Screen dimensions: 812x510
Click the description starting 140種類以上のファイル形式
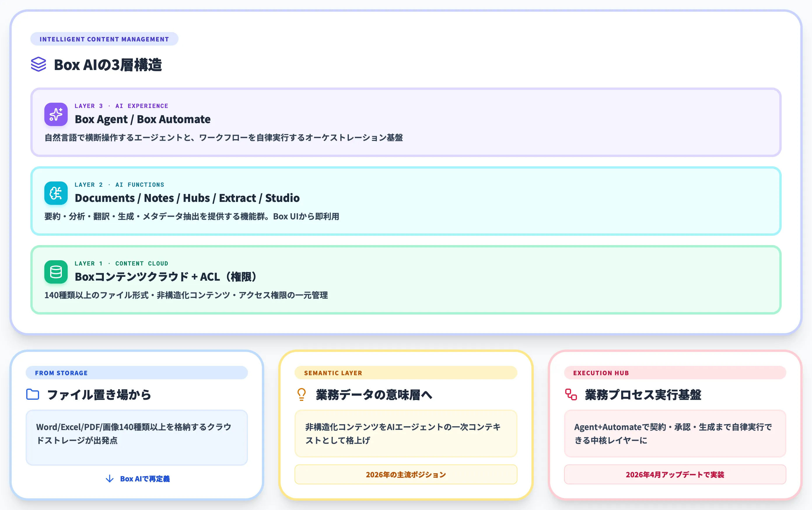pyautogui.click(x=186, y=295)
